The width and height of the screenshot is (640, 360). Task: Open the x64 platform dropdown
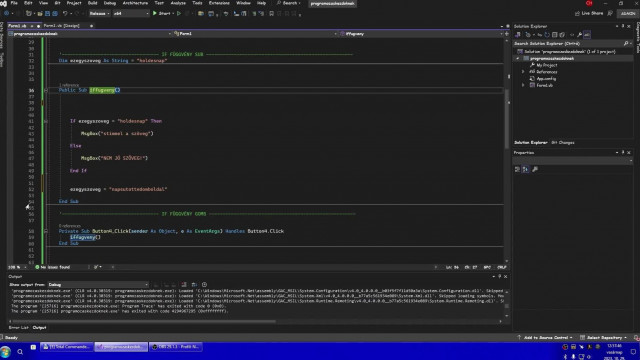pos(131,13)
